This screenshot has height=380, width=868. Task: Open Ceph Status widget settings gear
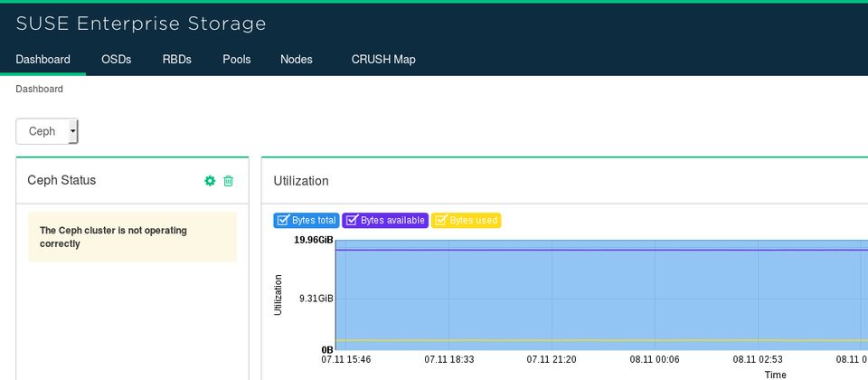pos(210,181)
